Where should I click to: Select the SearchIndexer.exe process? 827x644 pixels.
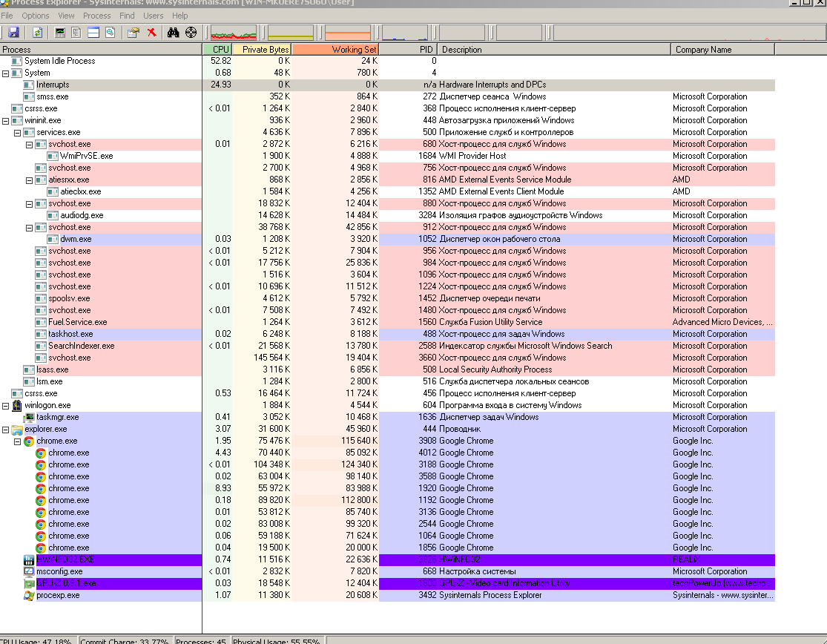coord(82,346)
